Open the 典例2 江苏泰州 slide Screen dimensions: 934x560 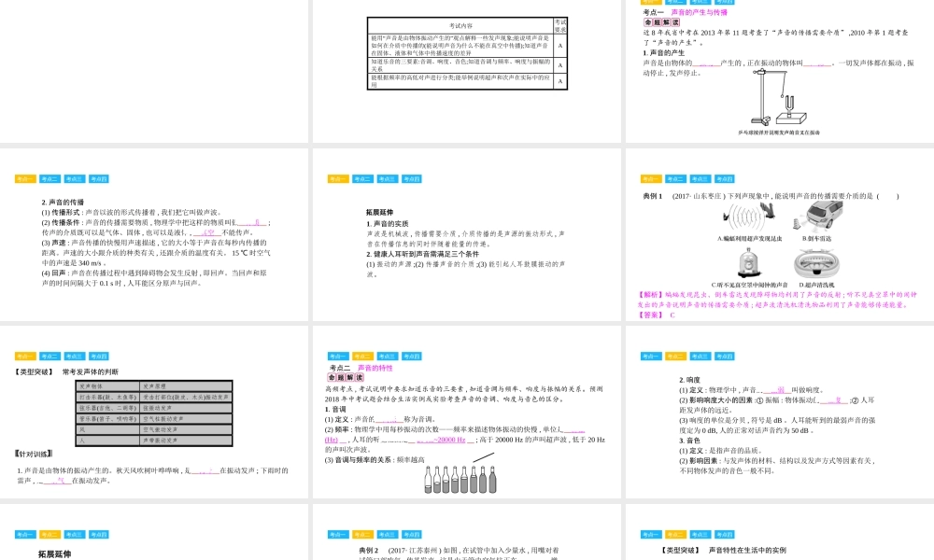tap(467, 532)
